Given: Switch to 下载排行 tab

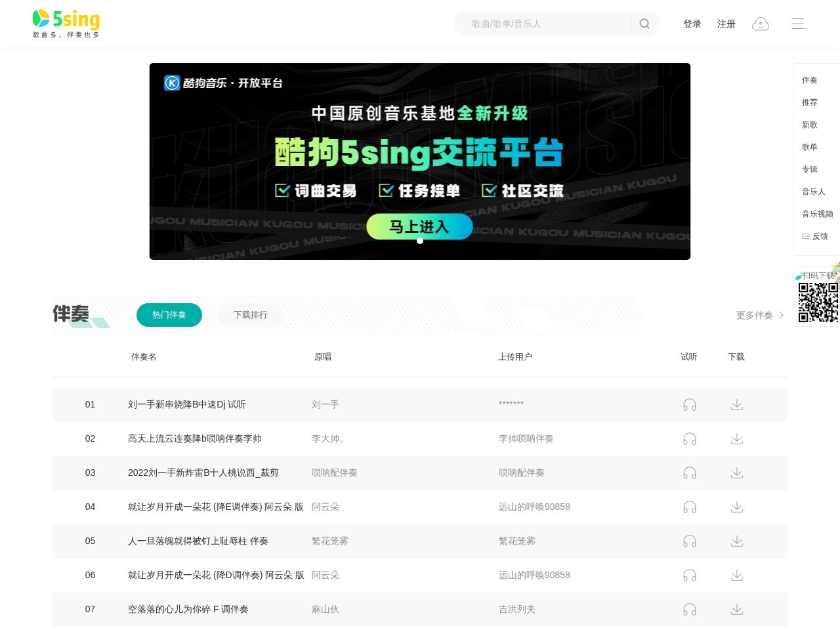Looking at the screenshot, I should tap(251, 315).
